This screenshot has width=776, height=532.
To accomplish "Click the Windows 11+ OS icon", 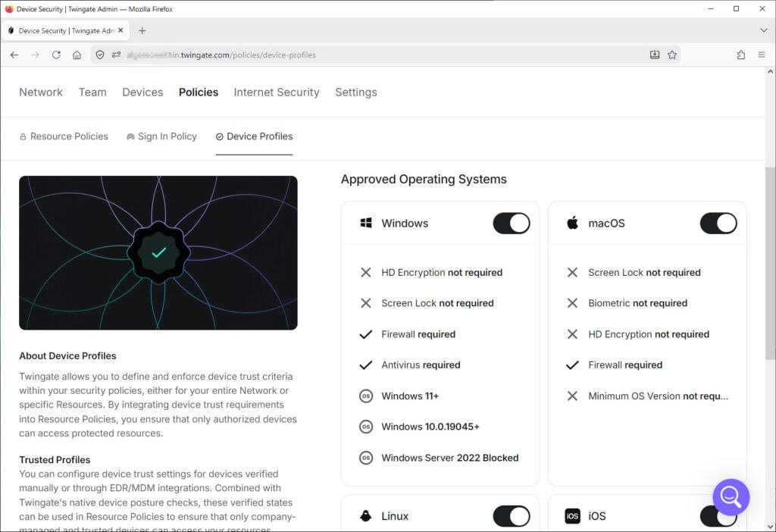I will coord(366,396).
